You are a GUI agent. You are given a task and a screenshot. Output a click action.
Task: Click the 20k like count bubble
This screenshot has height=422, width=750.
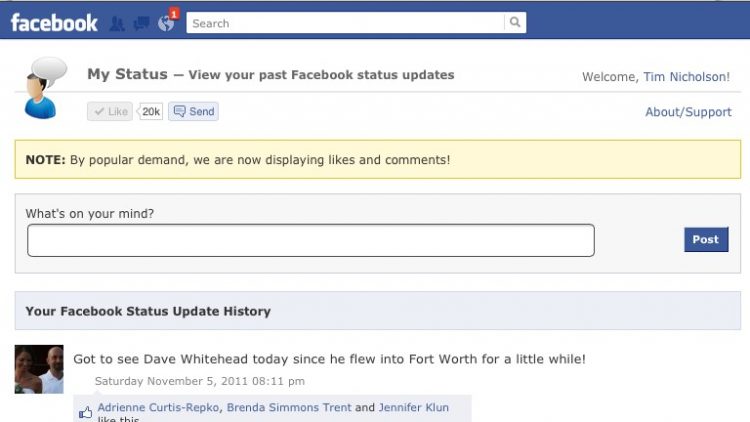151,111
